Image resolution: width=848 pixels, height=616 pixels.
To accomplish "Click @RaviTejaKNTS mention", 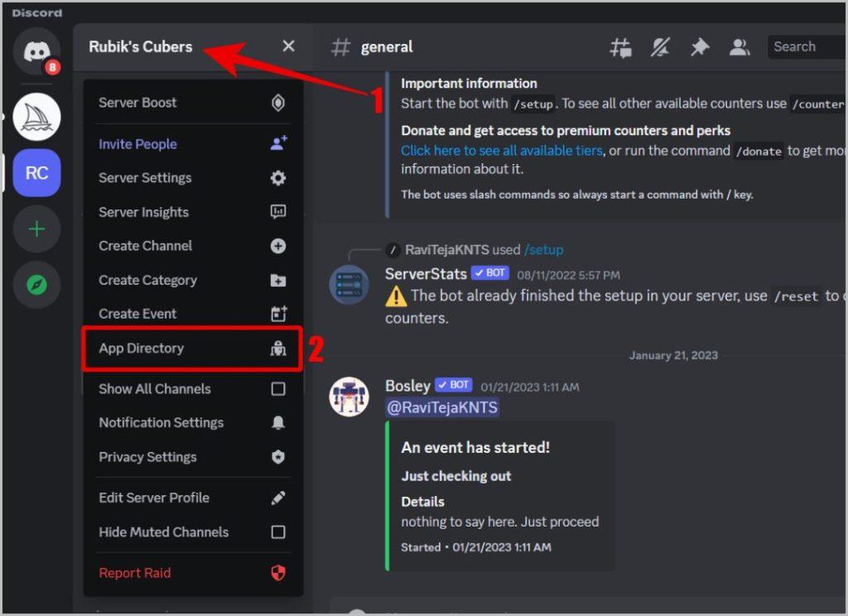I will 442,407.
